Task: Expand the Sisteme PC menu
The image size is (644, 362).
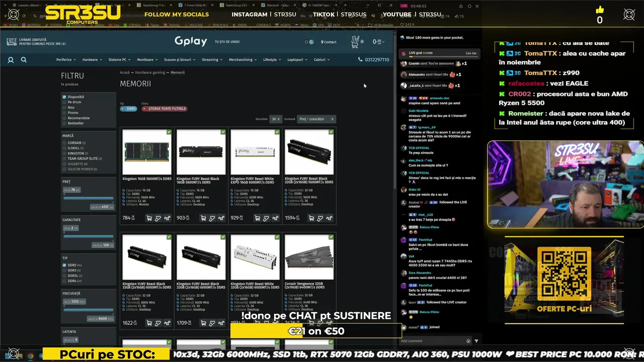Action: pos(119,59)
